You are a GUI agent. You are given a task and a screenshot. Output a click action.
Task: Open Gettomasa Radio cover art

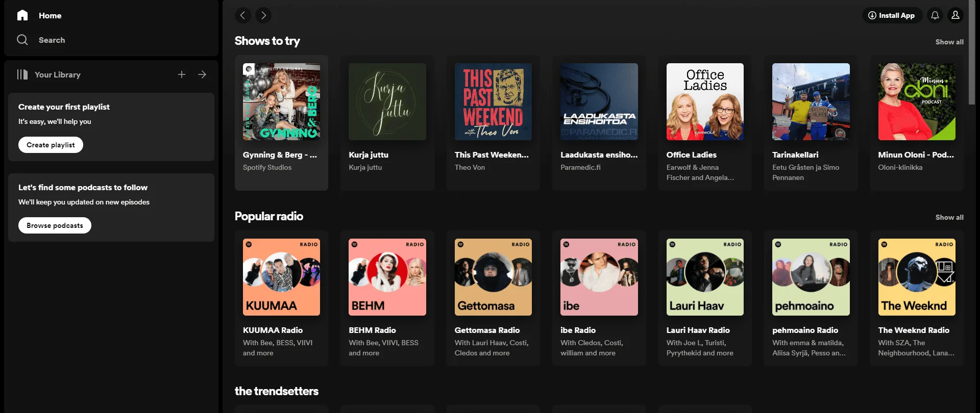coord(493,277)
